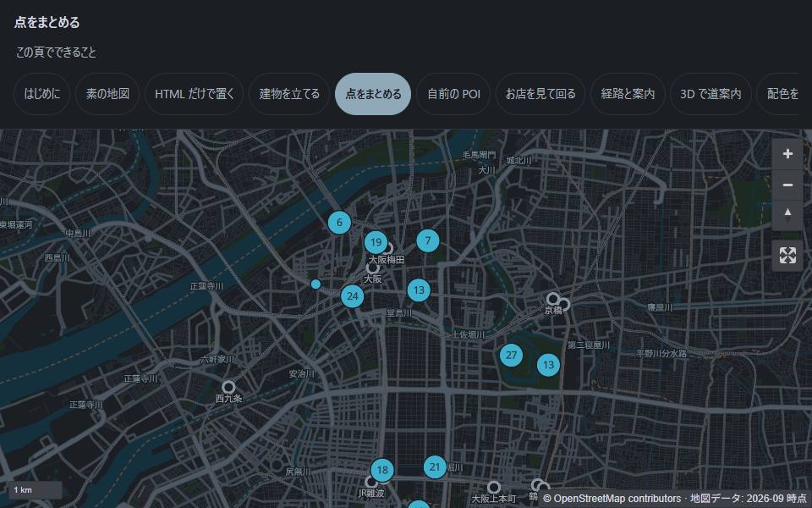
Task: Click the 13 cluster near 堂島川
Action: click(419, 290)
